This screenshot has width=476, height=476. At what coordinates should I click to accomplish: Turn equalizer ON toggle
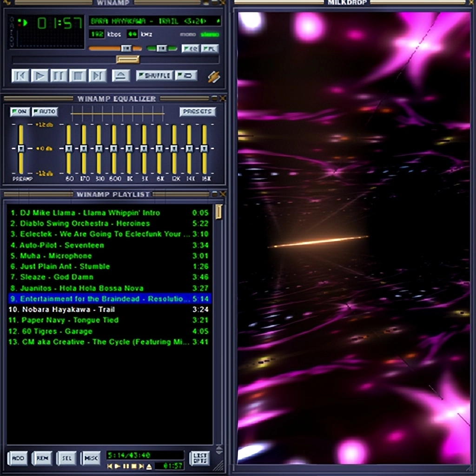(20, 112)
